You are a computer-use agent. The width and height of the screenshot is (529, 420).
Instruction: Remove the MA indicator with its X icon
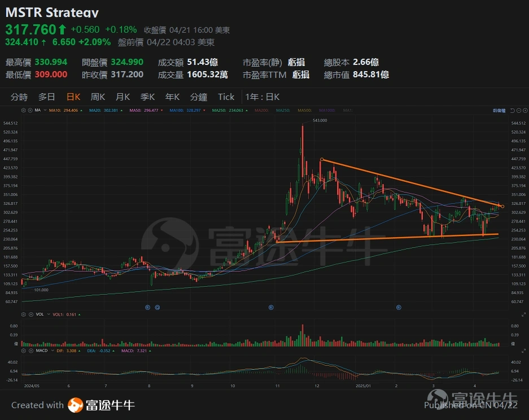coord(30,110)
